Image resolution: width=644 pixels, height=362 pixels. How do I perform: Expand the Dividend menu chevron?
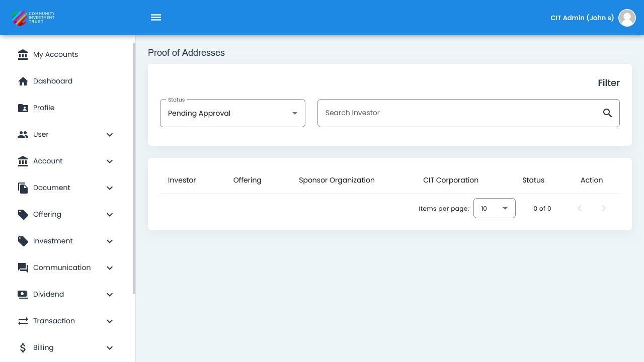pyautogui.click(x=110, y=295)
